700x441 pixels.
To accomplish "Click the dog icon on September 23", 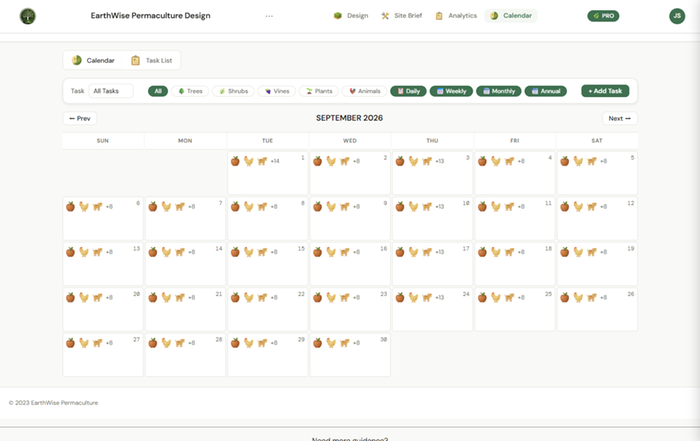I will (x=345, y=298).
